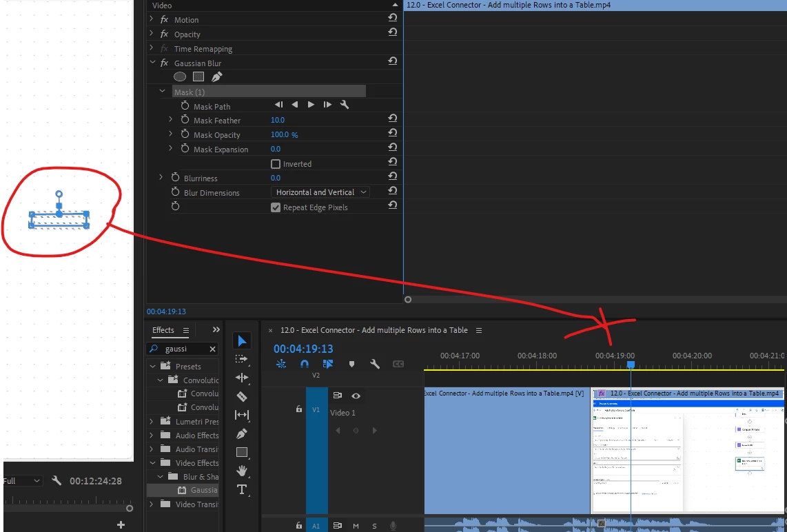The height and width of the screenshot is (532, 787).
Task: Expand Mask Feather parameter
Action: tap(171, 119)
